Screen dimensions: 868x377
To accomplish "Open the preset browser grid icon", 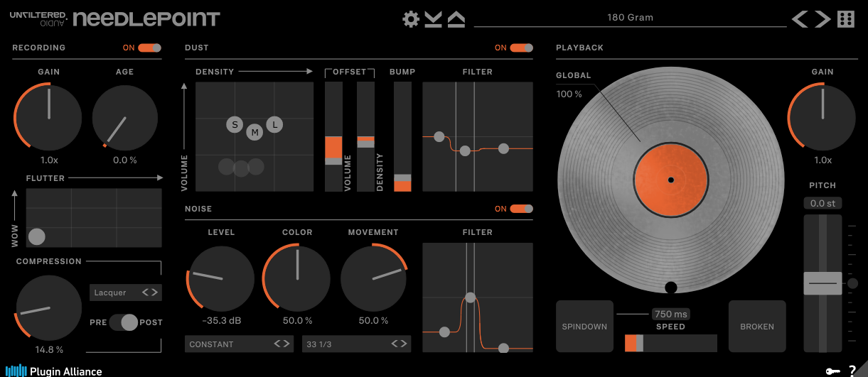I will click(846, 19).
